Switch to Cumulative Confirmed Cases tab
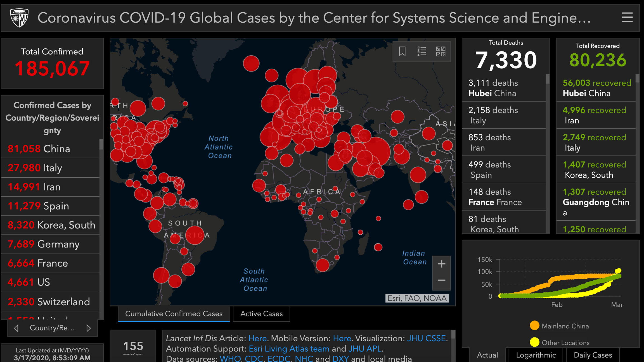This screenshot has height=362, width=644. (174, 314)
